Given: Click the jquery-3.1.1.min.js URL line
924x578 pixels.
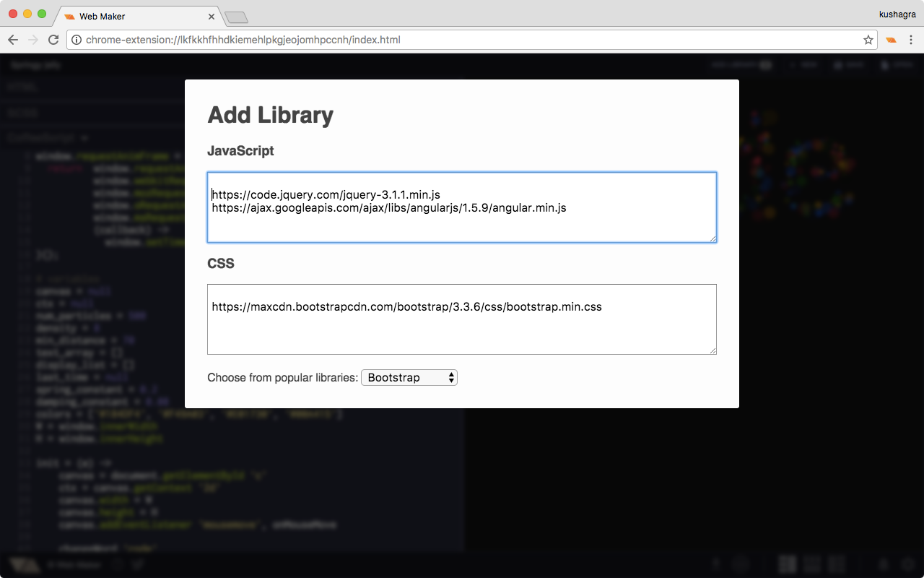Looking at the screenshot, I should (x=326, y=195).
